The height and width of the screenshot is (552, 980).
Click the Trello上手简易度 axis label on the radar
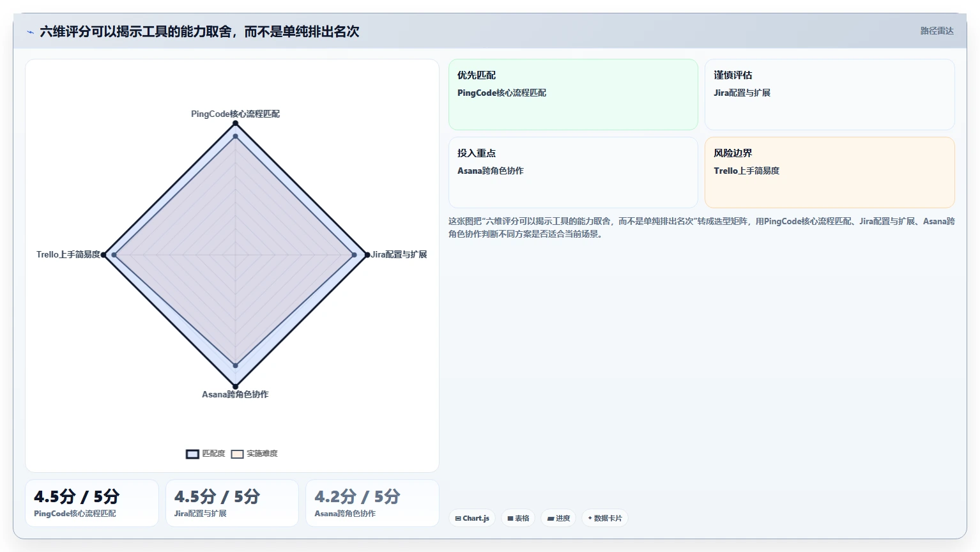[68, 254]
